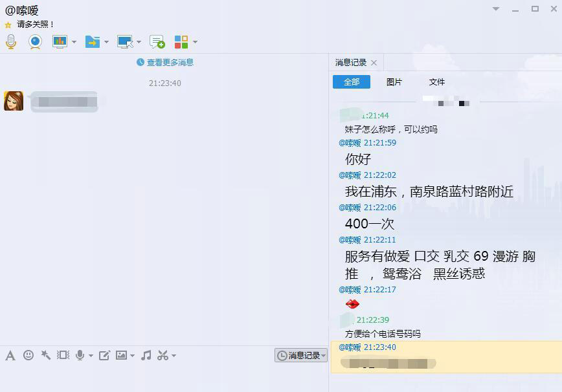The image size is (562, 392).
Task: Start a voice call with the microphone icon
Action: pos(10,41)
